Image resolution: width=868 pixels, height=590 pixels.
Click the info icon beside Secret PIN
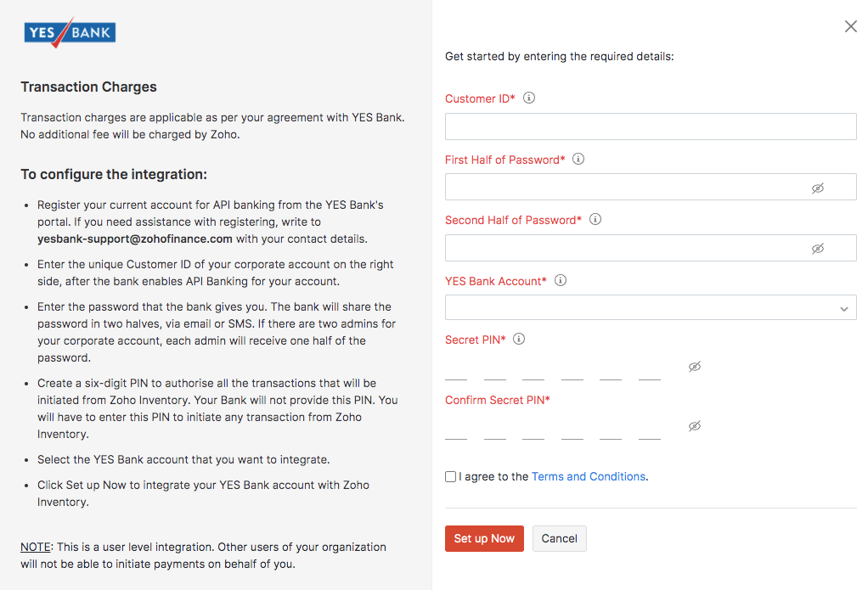coord(519,339)
